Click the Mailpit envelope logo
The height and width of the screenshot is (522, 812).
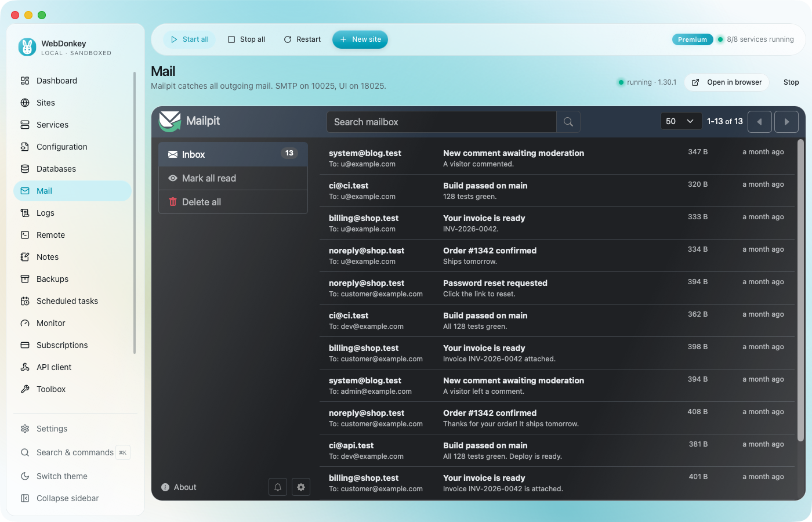170,121
